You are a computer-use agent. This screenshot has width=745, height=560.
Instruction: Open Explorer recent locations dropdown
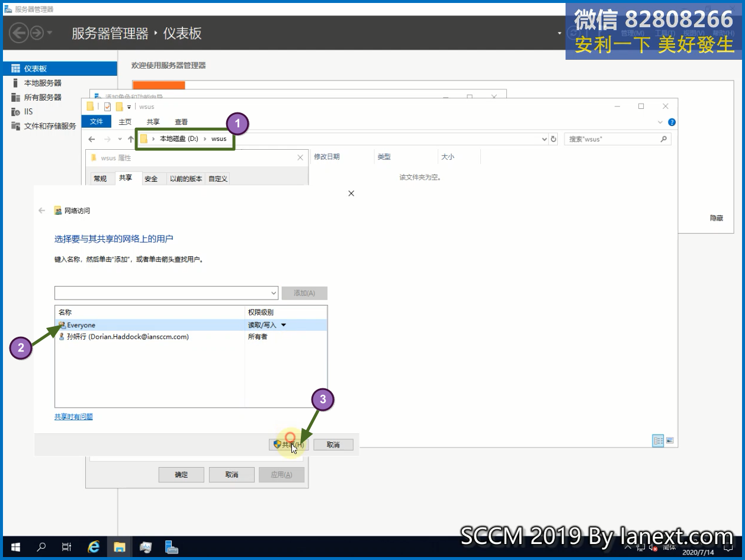pos(120,139)
